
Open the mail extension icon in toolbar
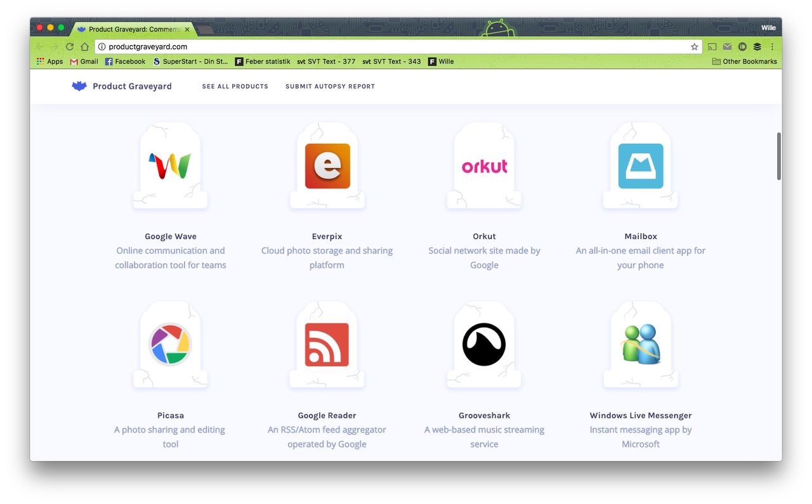[x=727, y=47]
